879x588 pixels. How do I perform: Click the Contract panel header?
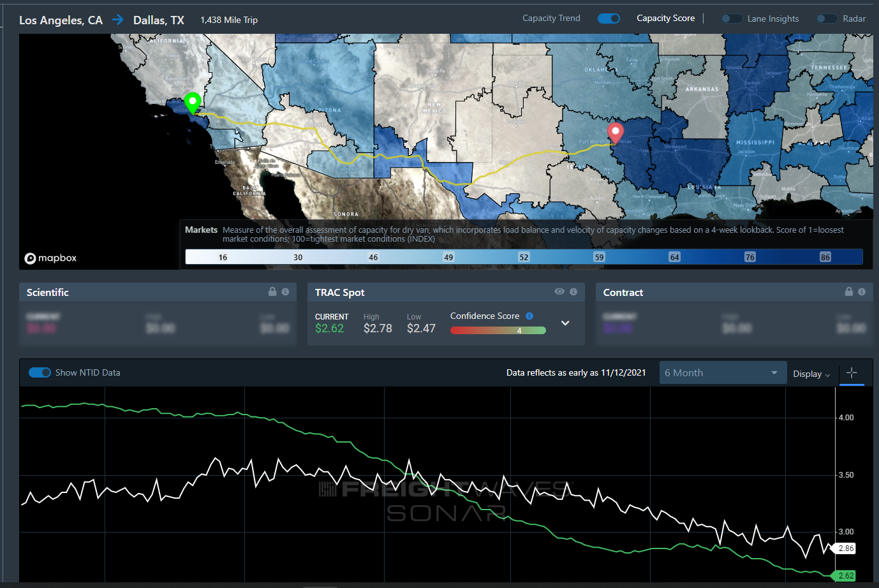pos(734,292)
